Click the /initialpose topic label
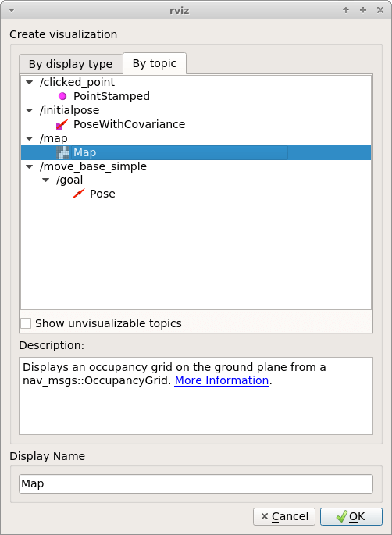 click(x=69, y=110)
